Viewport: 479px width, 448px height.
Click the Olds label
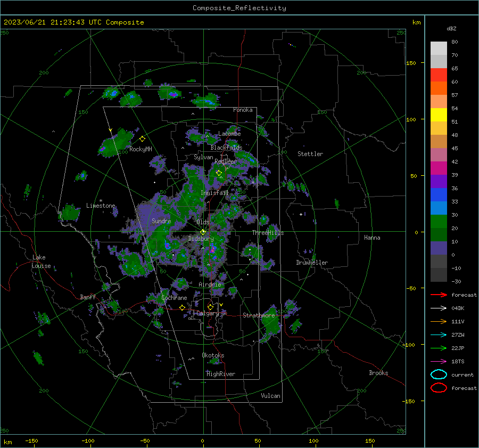pyautogui.click(x=203, y=222)
